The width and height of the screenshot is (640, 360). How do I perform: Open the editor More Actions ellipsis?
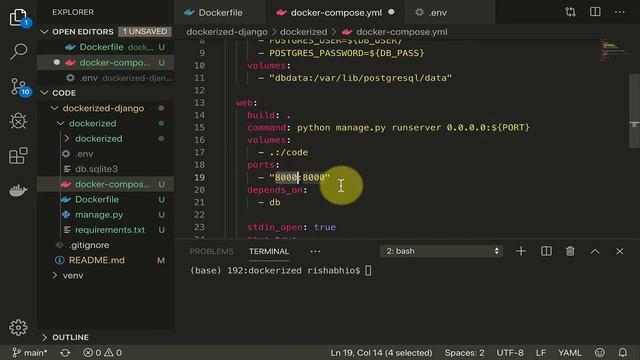[x=620, y=12]
